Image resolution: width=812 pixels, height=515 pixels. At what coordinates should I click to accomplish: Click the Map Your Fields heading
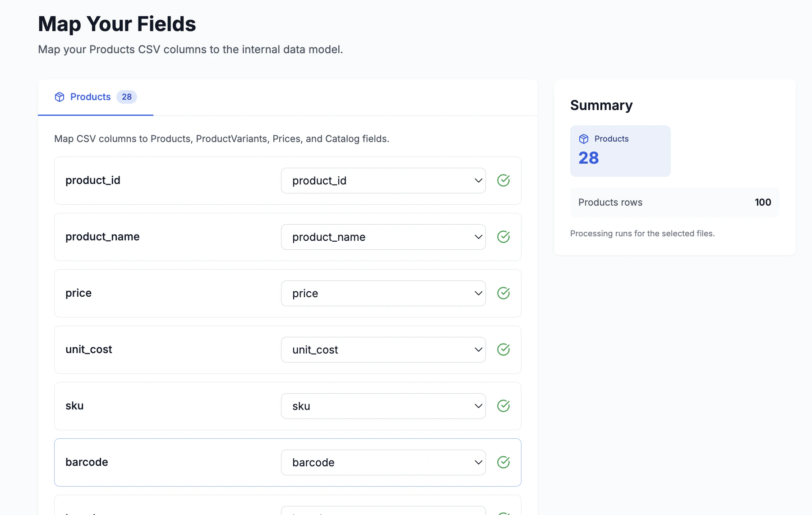point(117,24)
